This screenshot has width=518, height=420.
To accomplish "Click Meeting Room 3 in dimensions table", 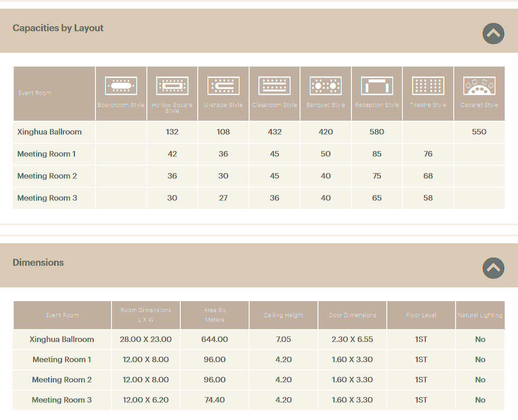I will tap(62, 400).
